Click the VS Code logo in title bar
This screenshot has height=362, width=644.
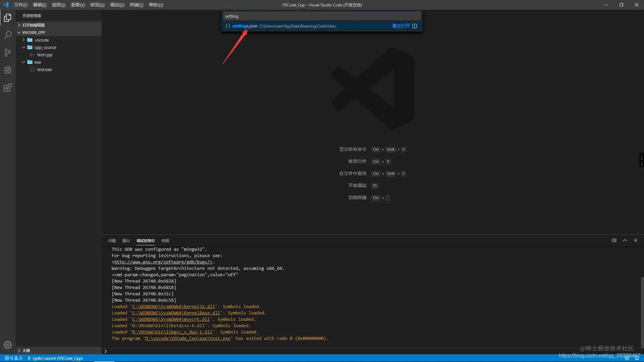(6, 5)
